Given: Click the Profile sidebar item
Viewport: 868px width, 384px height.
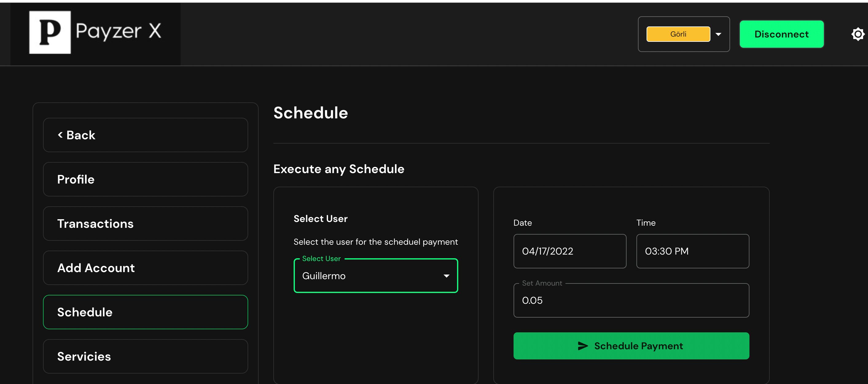Looking at the screenshot, I should coord(146,179).
